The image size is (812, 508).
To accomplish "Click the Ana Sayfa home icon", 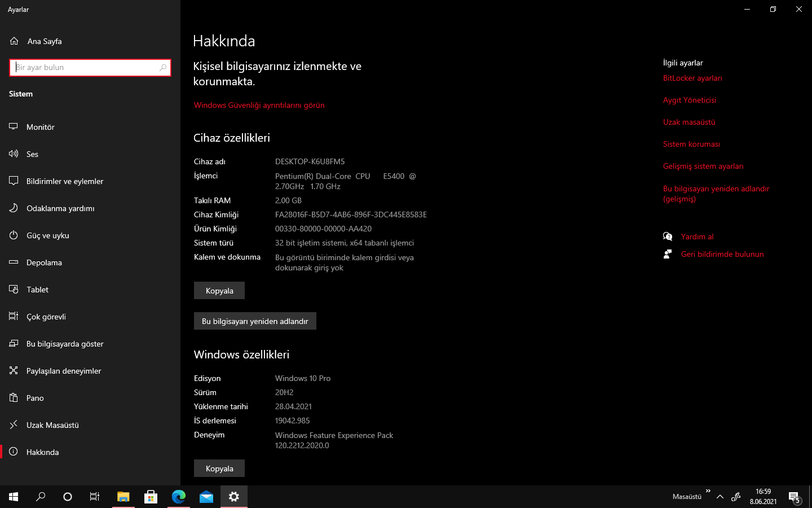I will point(15,41).
